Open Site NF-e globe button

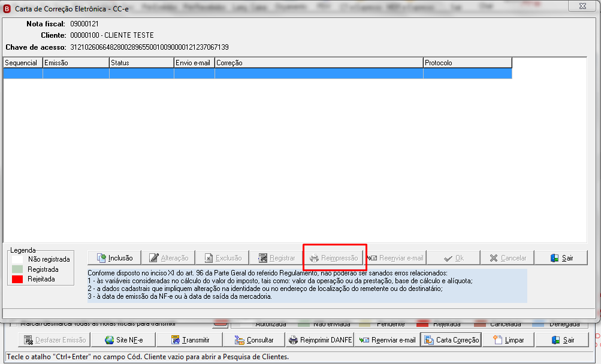[x=124, y=340]
